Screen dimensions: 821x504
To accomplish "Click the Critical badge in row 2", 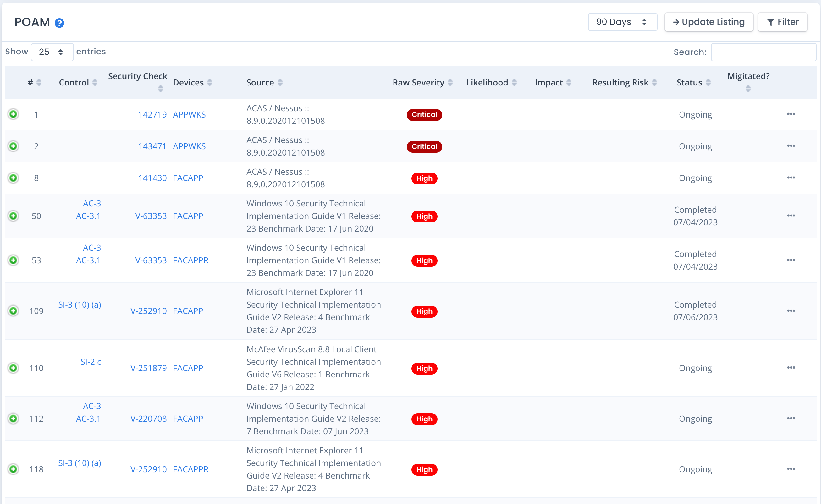I will pyautogui.click(x=424, y=147).
